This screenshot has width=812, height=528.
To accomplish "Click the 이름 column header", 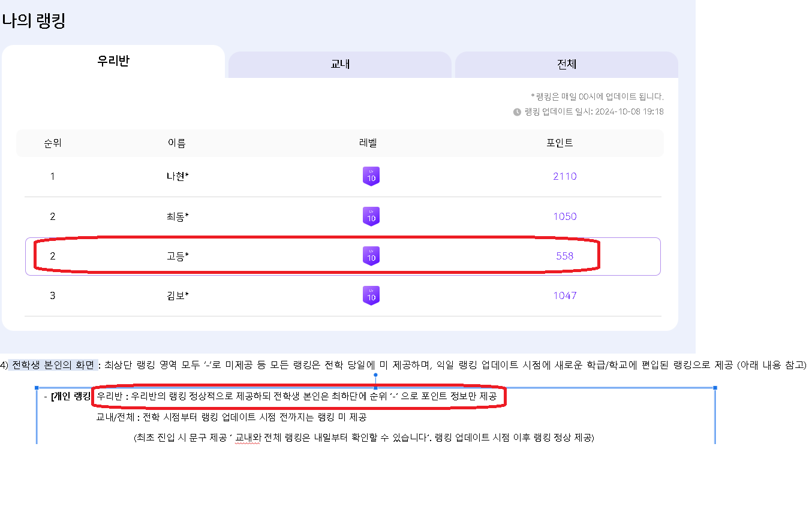I will click(x=177, y=143).
